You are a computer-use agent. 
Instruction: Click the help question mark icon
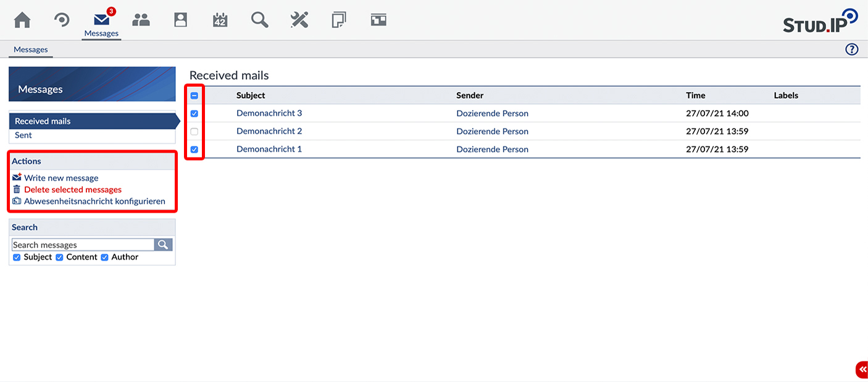(851, 49)
